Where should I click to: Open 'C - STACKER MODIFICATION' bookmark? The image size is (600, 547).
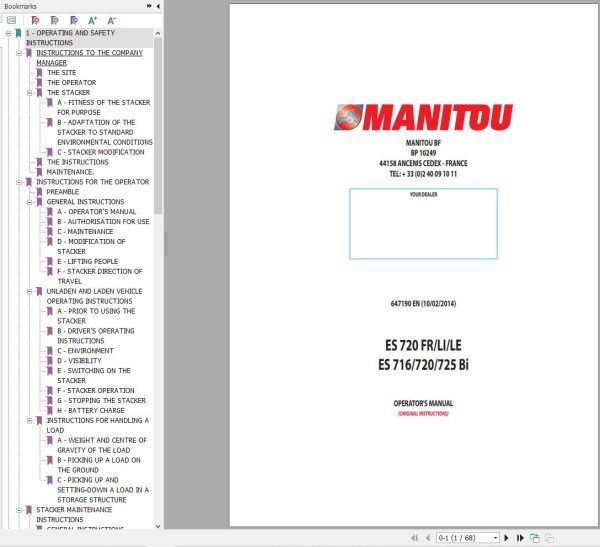click(x=101, y=152)
